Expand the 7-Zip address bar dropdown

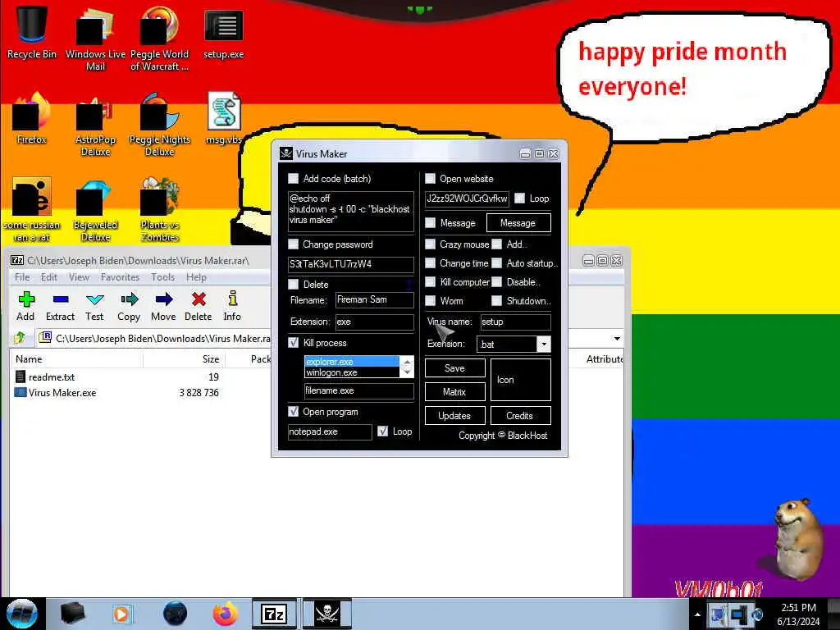[617, 339]
